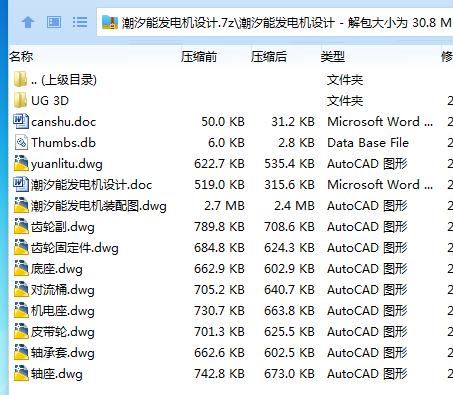Switch to the list view button
453x395 pixels.
80,23
